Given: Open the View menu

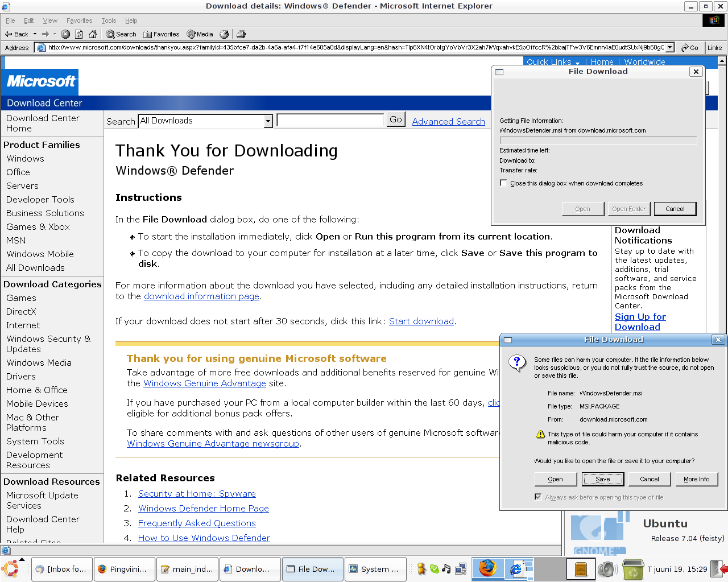Looking at the screenshot, I should pyautogui.click(x=50, y=20).
